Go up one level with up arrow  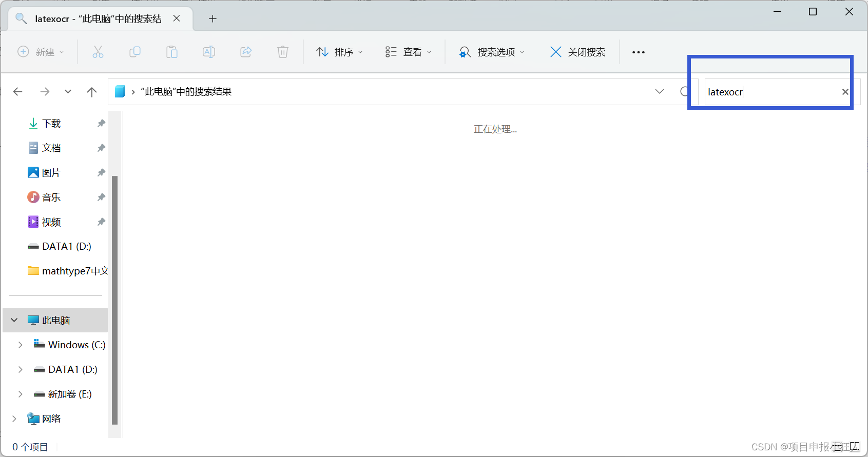click(92, 92)
